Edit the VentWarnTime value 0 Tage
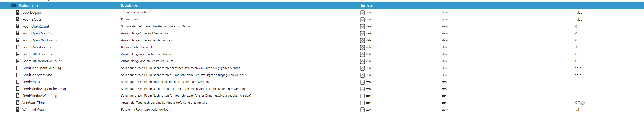Screen dimensions: 644x114 coord(580,103)
